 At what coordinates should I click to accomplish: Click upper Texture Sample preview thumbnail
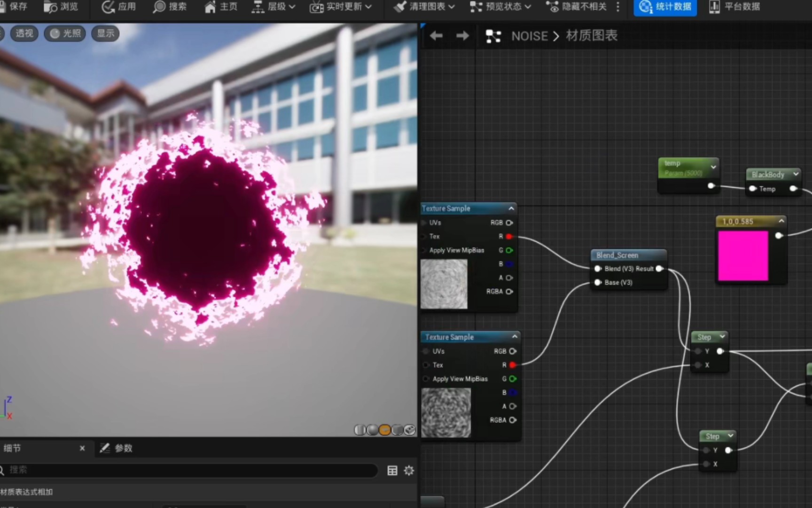click(444, 284)
